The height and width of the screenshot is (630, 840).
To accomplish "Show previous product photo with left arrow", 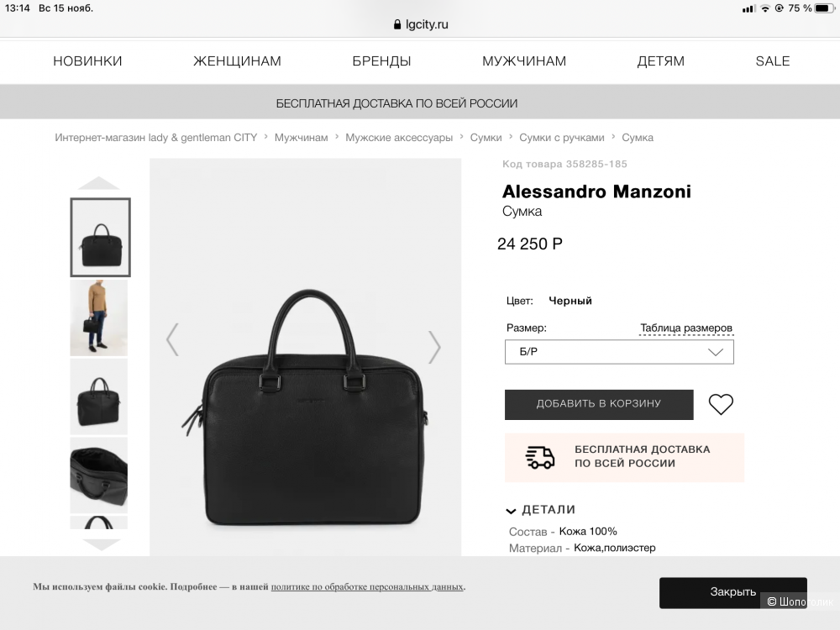I will click(x=172, y=339).
